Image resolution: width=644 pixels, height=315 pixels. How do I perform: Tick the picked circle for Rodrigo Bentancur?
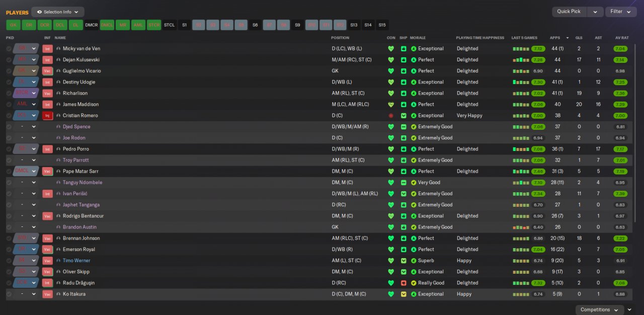click(9, 216)
